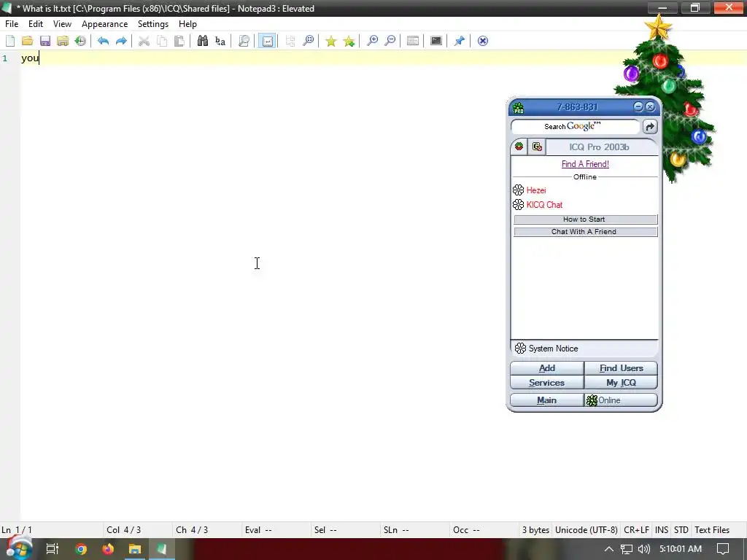
Task: Click into the ICQ Search Google field
Action: tap(575, 127)
